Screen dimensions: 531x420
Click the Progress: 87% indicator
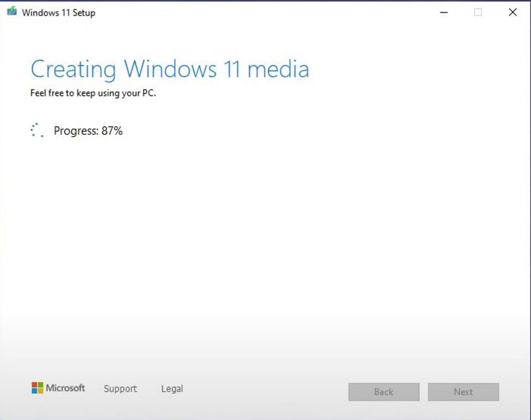88,131
